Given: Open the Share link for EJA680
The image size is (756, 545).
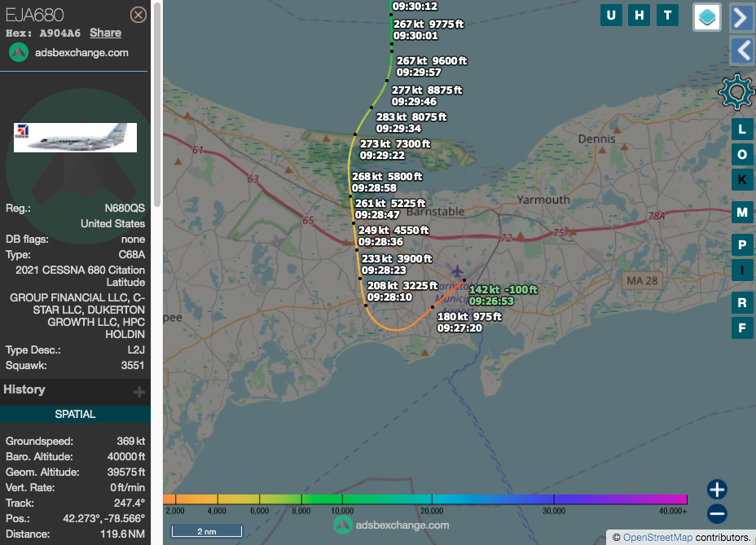Looking at the screenshot, I should point(105,33).
